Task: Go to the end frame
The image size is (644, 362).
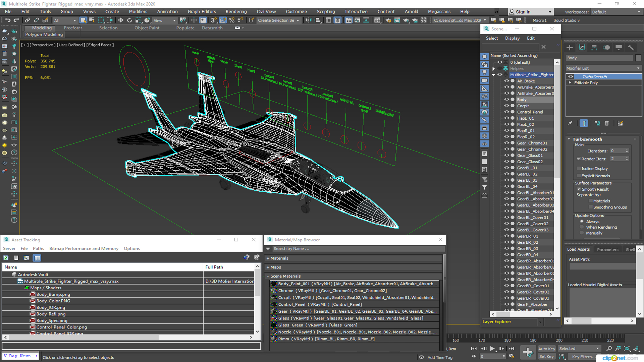Action: point(511,349)
